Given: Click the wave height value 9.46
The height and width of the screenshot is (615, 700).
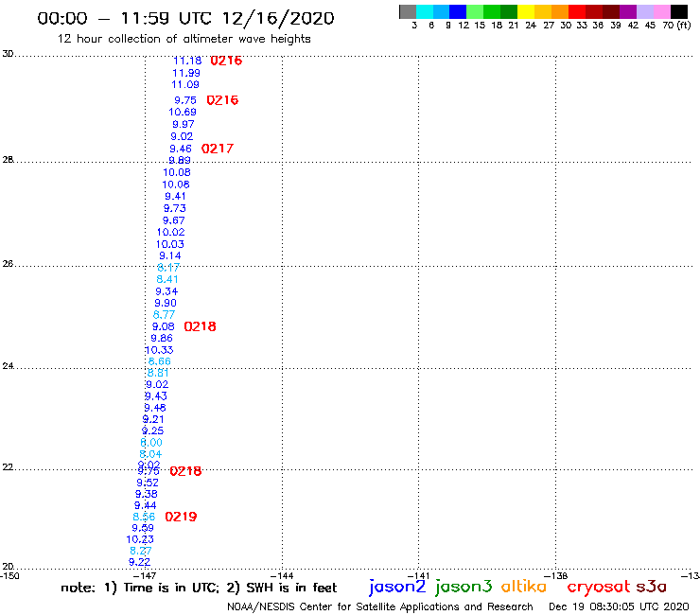Looking at the screenshot, I should click(181, 149).
